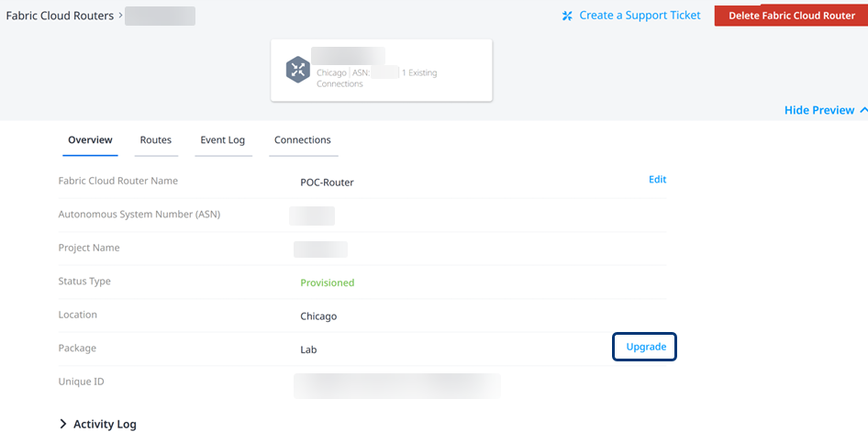Click the Unique ID label

pos(81,382)
